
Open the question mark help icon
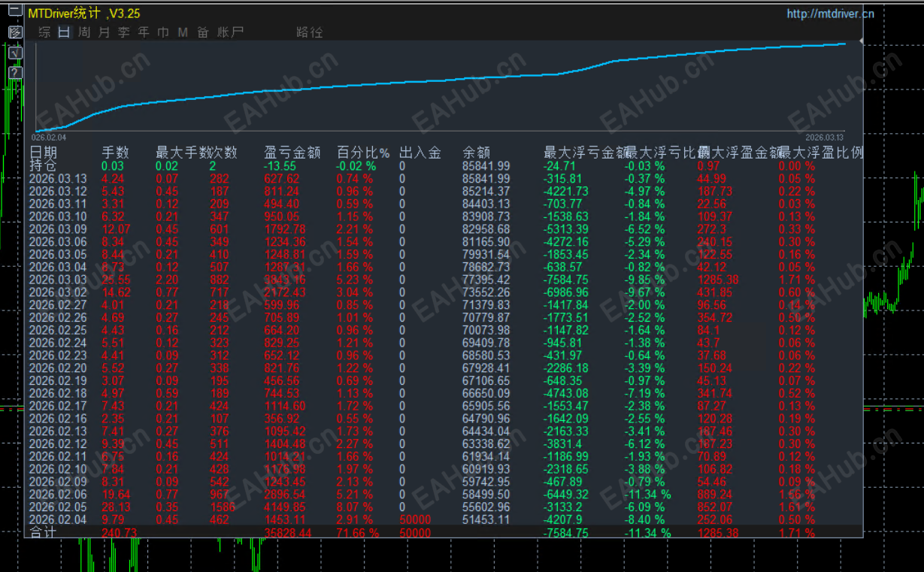[15, 70]
